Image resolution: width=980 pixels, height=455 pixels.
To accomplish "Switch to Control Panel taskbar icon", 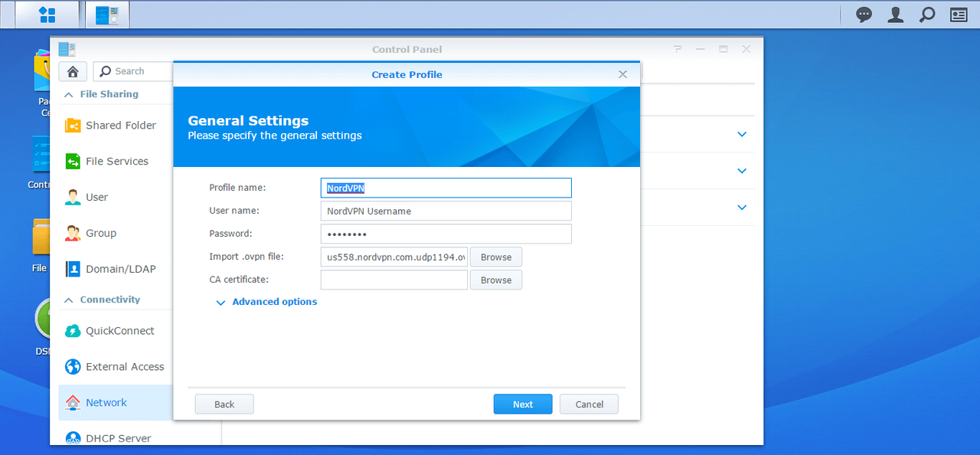I will [107, 14].
